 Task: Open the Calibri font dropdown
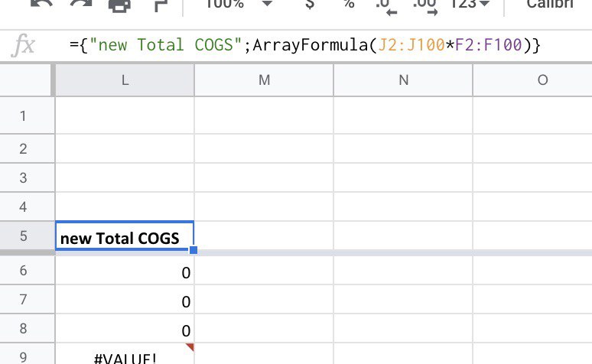(x=549, y=5)
